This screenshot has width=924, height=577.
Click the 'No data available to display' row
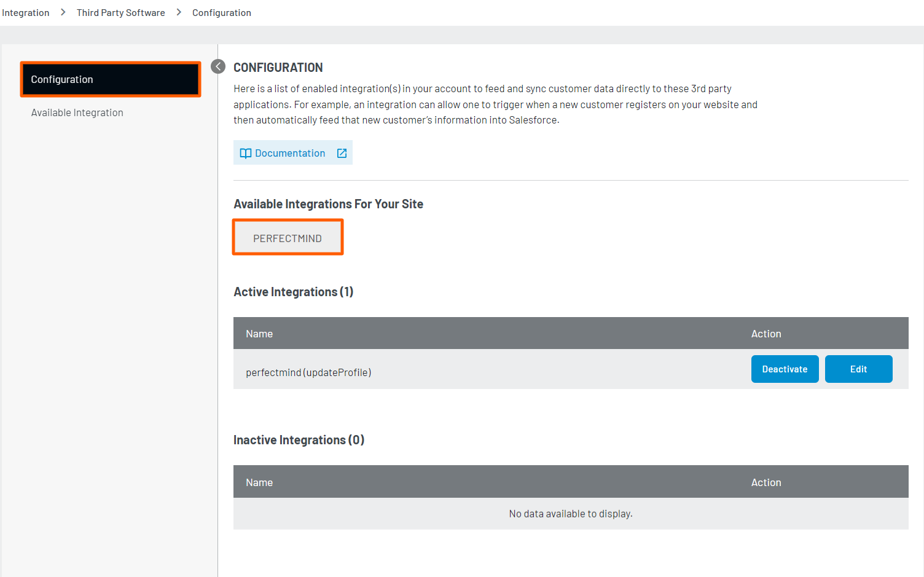[x=571, y=514]
